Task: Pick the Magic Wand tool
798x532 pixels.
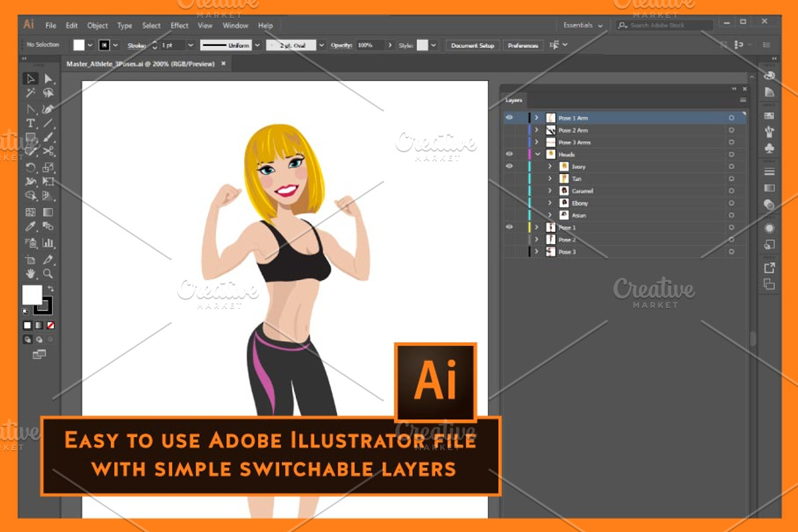Action: point(31,93)
